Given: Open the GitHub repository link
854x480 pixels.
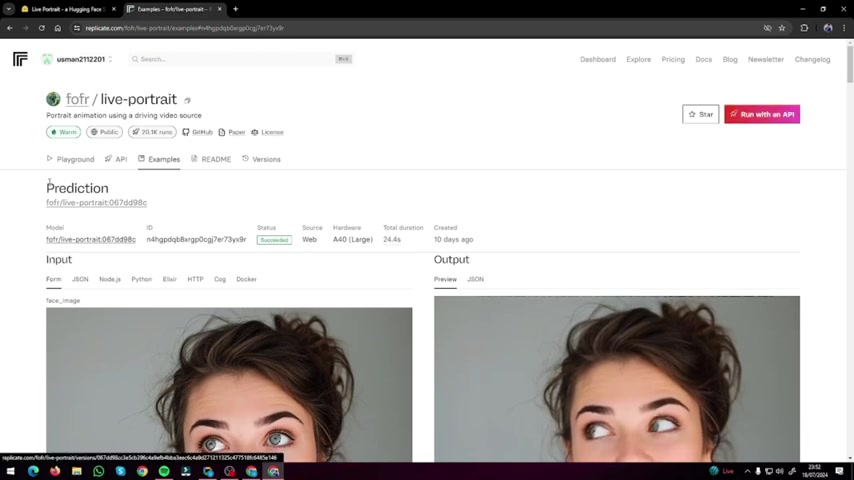Looking at the screenshot, I should (197, 132).
